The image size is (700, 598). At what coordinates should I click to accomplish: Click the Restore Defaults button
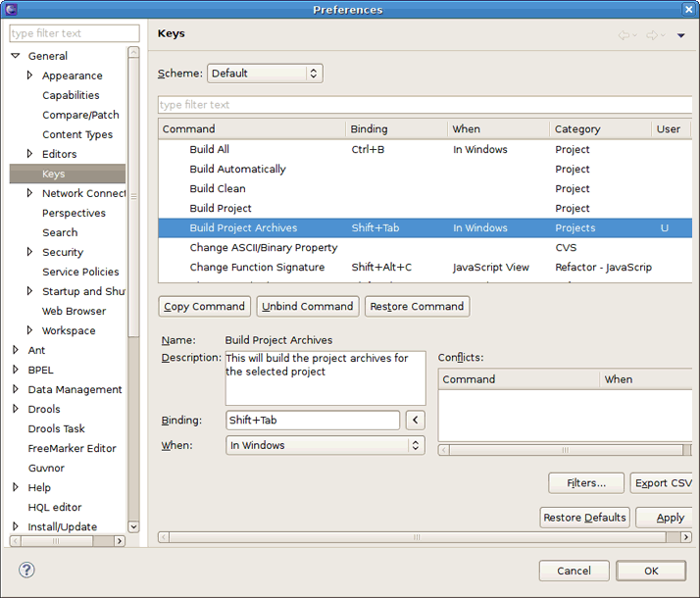pos(584,518)
